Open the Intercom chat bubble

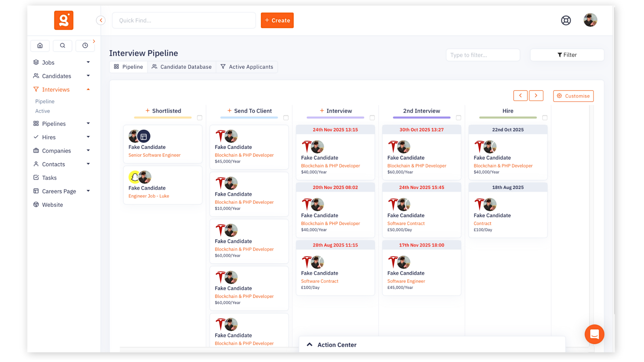coord(594,334)
